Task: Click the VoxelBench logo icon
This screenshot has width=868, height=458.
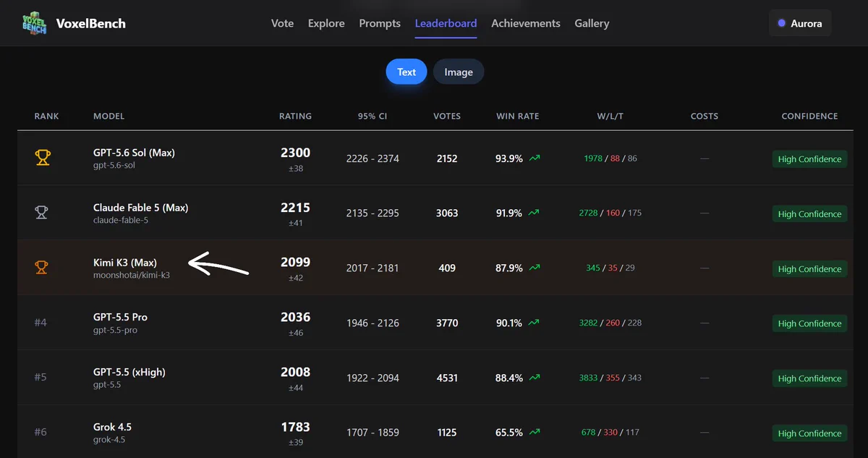Action: (x=35, y=23)
